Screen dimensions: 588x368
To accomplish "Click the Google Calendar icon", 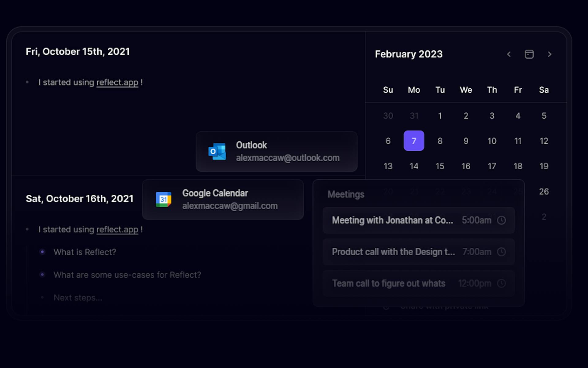I will click(x=164, y=199).
